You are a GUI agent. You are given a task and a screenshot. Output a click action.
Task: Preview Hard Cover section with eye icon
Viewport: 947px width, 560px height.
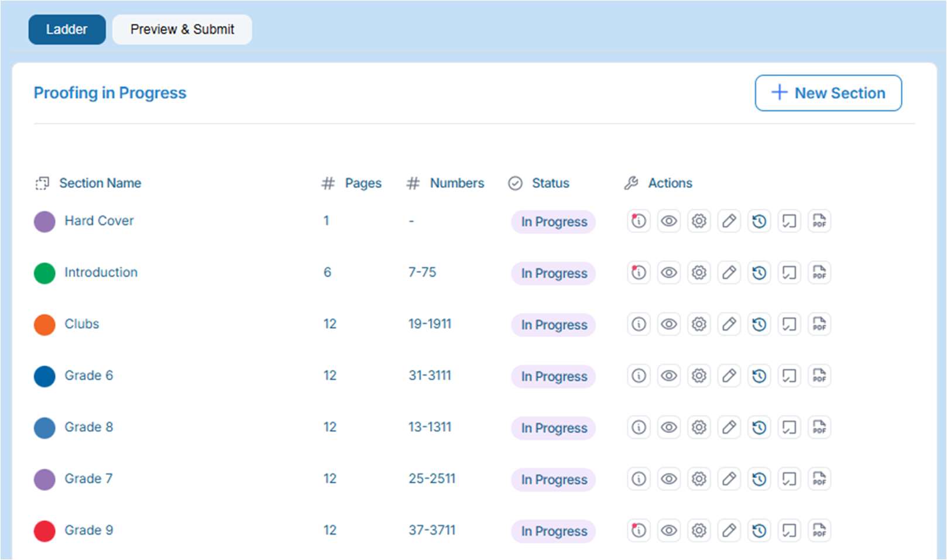point(669,221)
